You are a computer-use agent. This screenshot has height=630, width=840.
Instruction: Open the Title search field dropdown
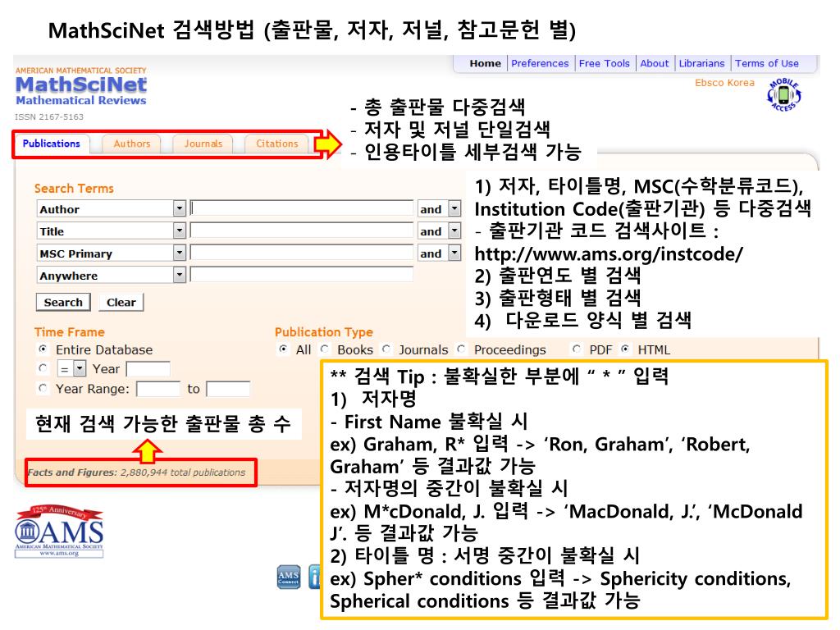(x=180, y=231)
